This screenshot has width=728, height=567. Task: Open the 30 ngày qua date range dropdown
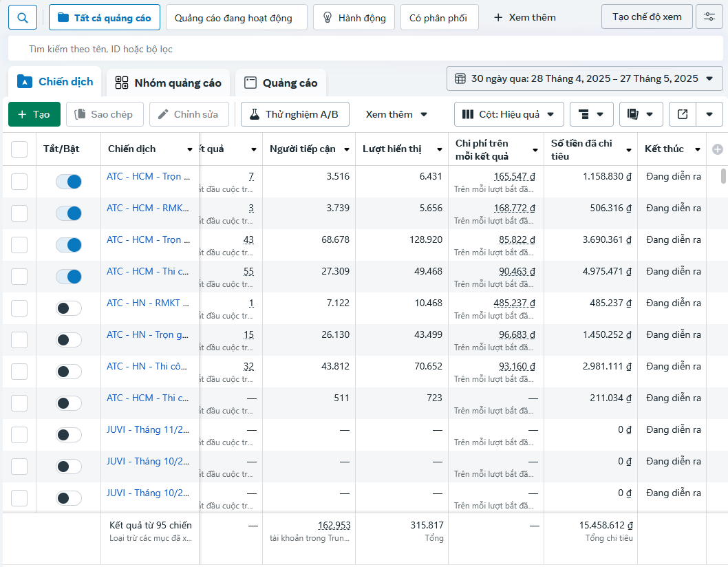585,78
